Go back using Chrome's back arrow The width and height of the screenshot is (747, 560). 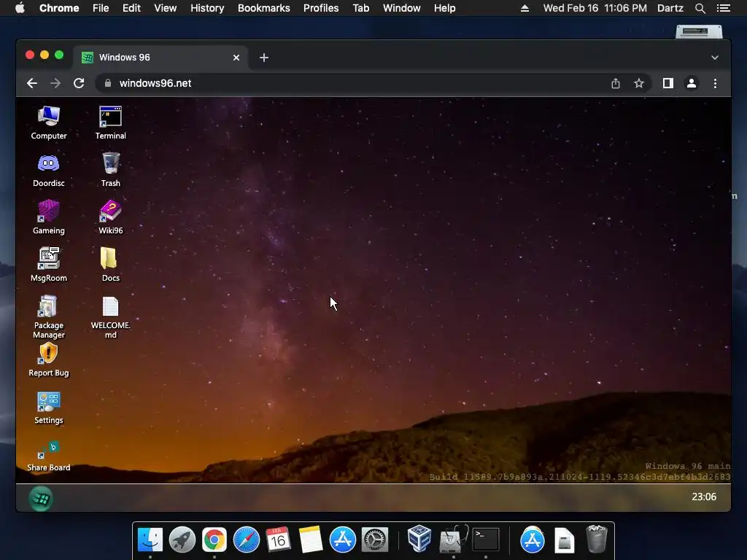point(32,83)
